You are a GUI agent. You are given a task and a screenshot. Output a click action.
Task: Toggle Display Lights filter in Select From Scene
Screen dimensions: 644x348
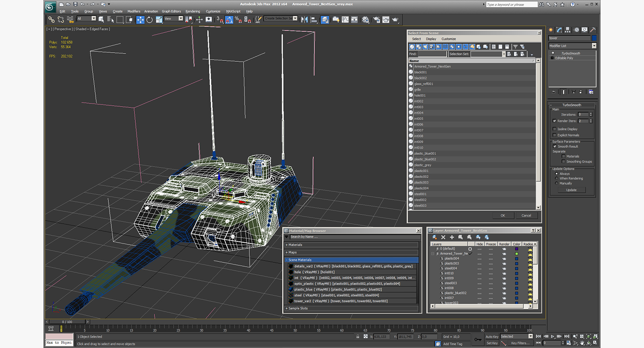click(425, 47)
